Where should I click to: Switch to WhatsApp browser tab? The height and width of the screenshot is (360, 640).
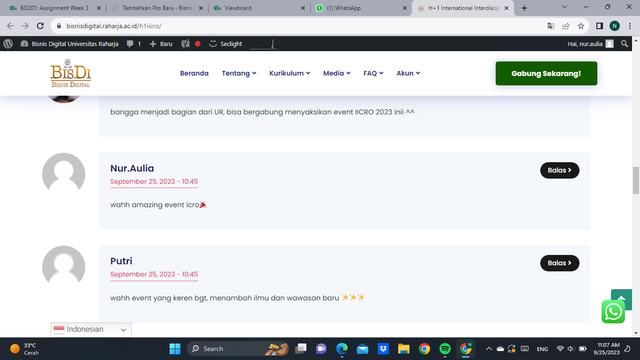click(x=361, y=8)
